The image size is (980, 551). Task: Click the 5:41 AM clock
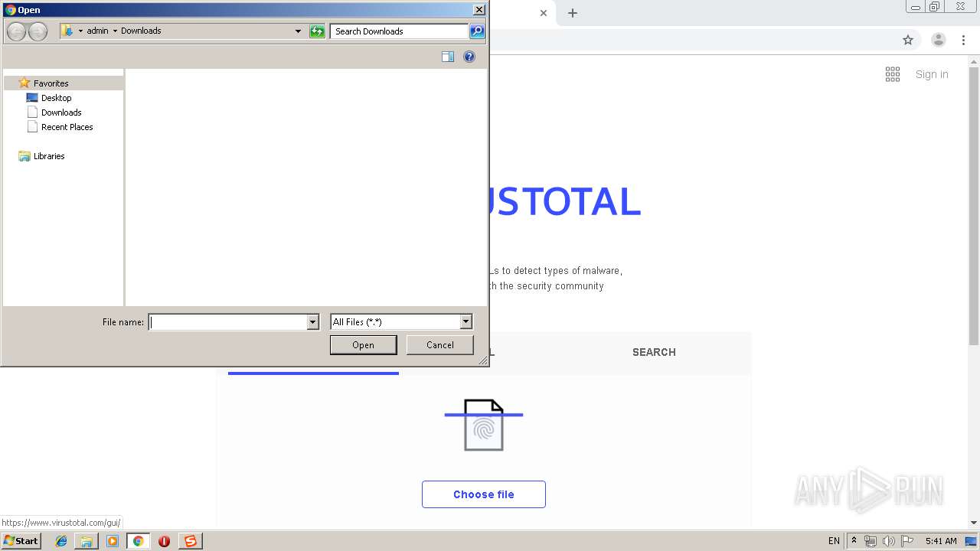click(941, 541)
